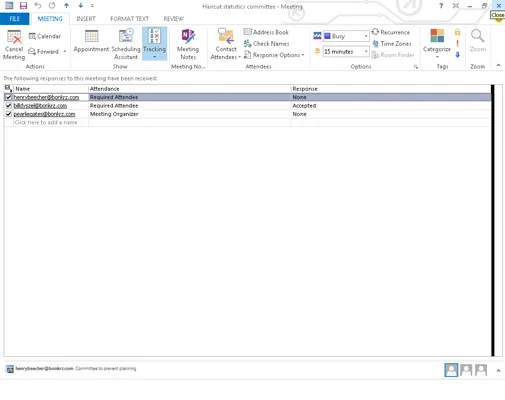The image size is (505, 400).
Task: Open the Address Book
Action: (266, 32)
